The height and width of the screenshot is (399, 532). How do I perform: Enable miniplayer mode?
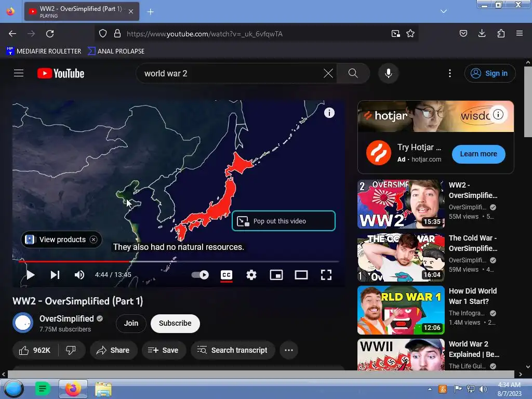[276, 275]
